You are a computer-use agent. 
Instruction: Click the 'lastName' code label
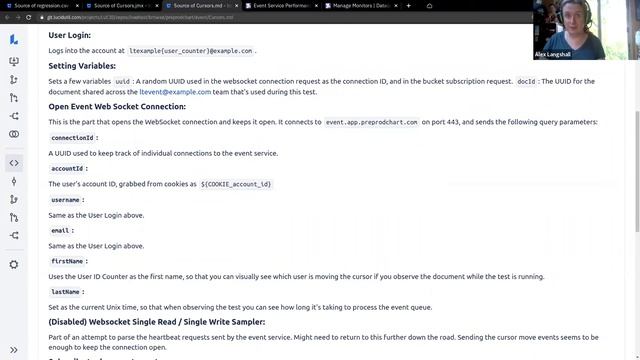(65, 292)
